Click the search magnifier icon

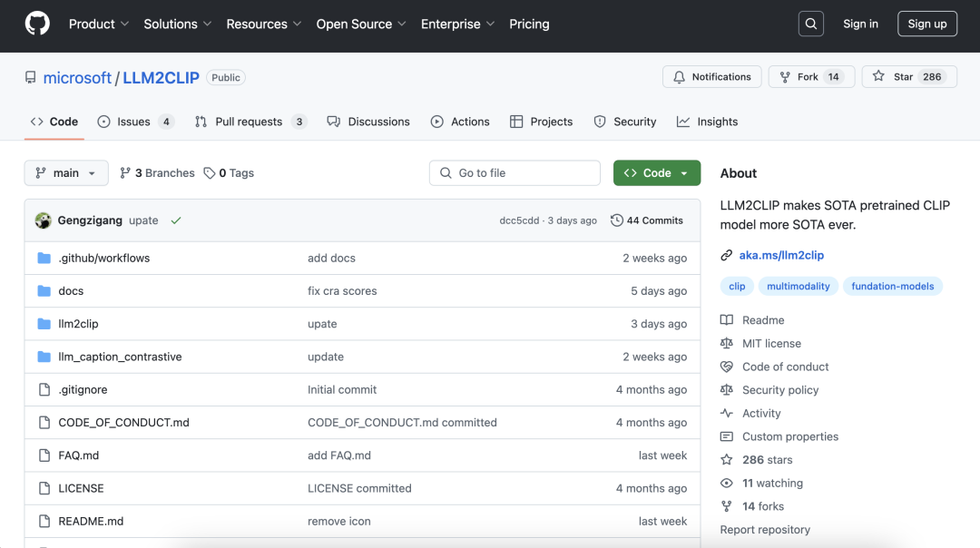pos(810,24)
